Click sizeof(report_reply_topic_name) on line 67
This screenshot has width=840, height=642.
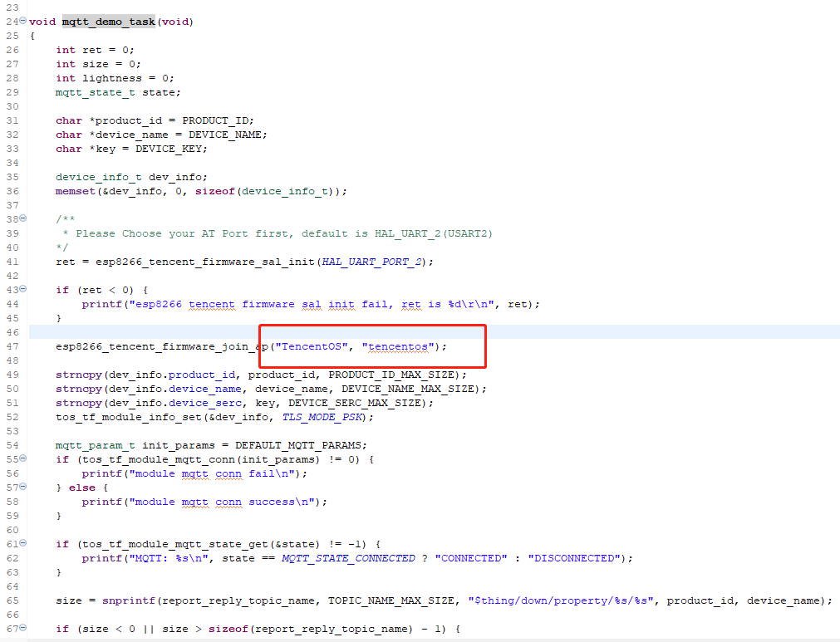coord(311,630)
